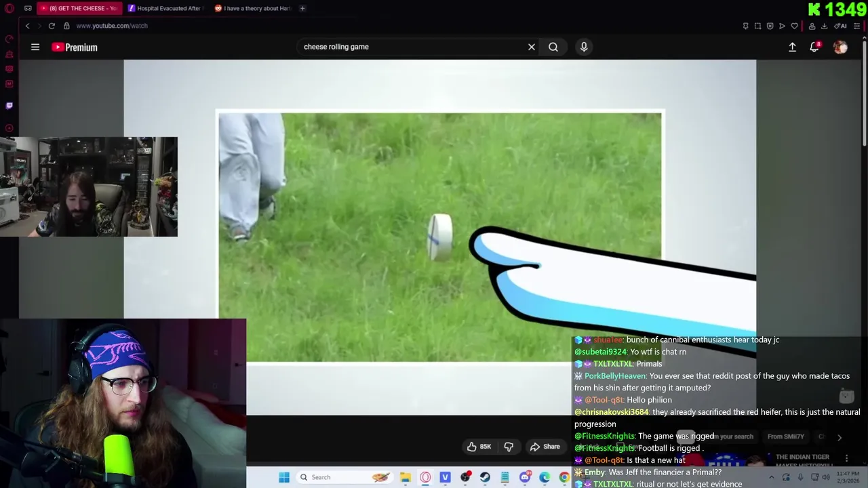Dislike the video
The image size is (868, 488).
coord(509,447)
